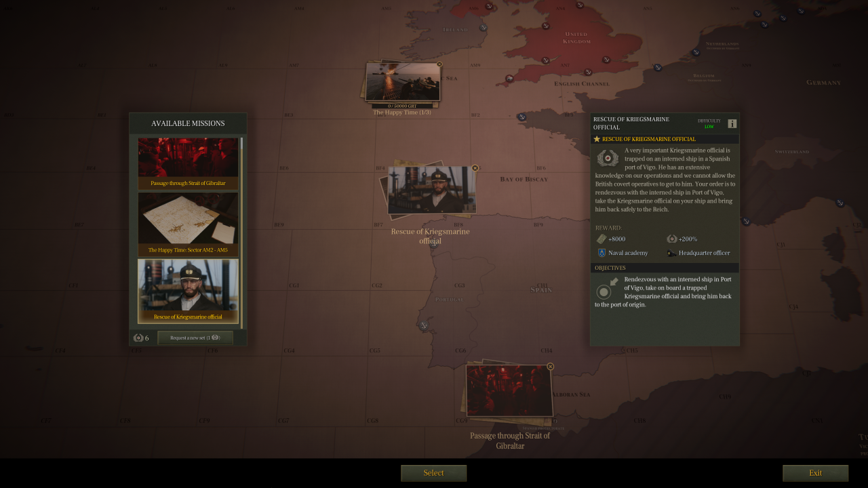Open the mission info icon in details panel

tap(732, 123)
